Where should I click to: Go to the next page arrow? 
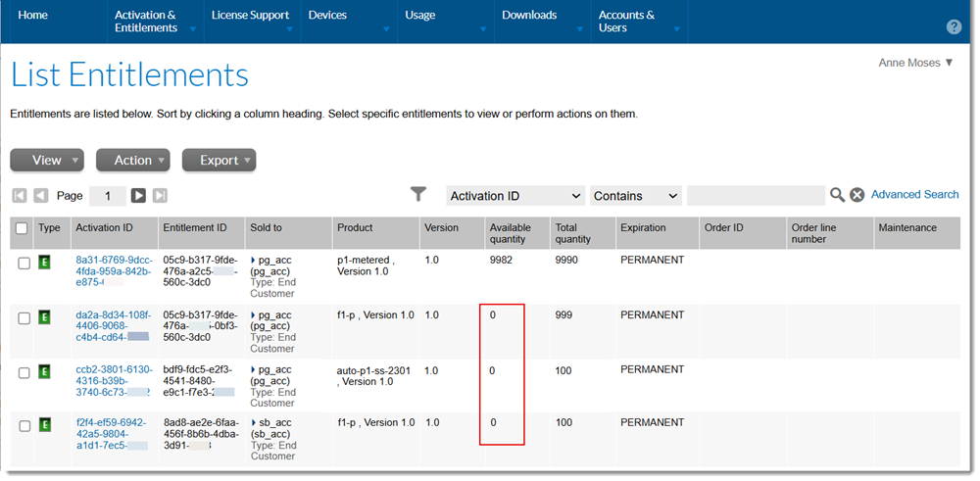point(138,196)
